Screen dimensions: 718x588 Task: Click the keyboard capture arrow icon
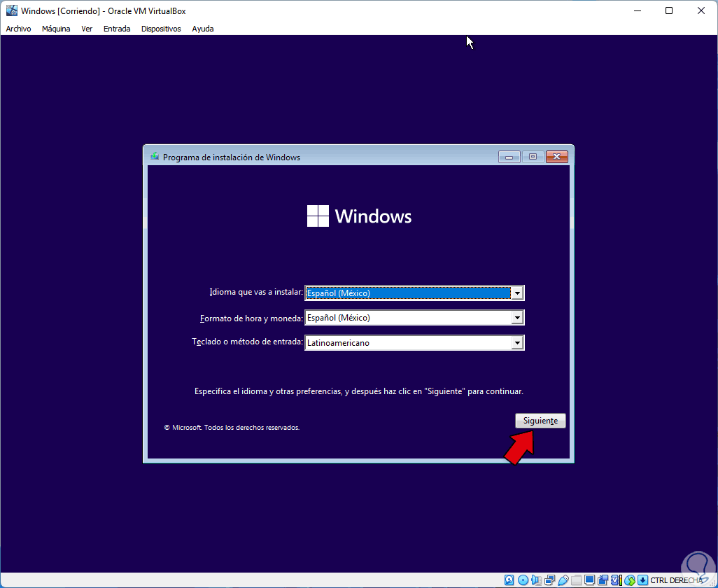643,580
